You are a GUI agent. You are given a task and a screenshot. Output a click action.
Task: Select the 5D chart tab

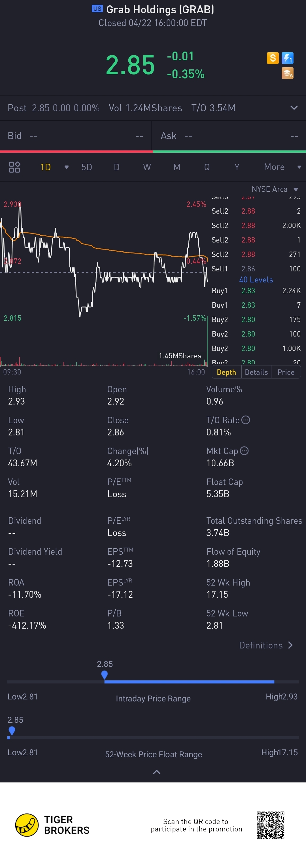tap(87, 167)
